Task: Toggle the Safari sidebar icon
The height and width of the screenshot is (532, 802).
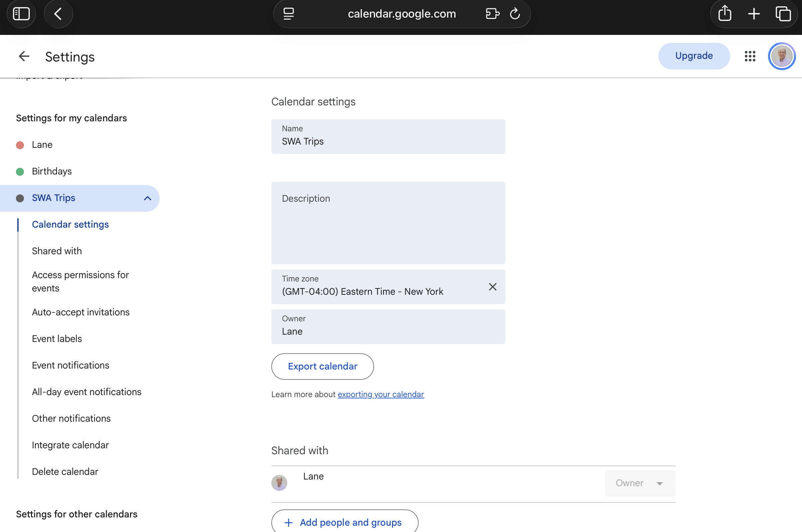Action: (21, 14)
